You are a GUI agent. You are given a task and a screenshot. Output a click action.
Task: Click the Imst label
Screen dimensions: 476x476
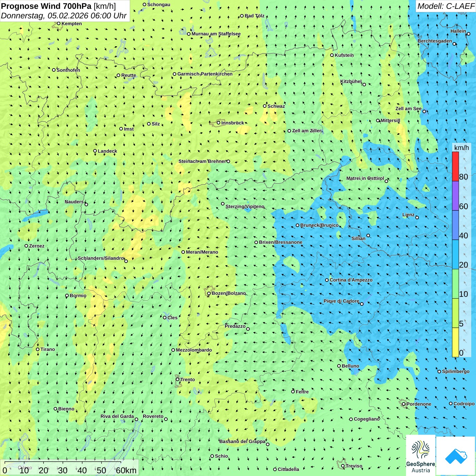tap(129, 129)
